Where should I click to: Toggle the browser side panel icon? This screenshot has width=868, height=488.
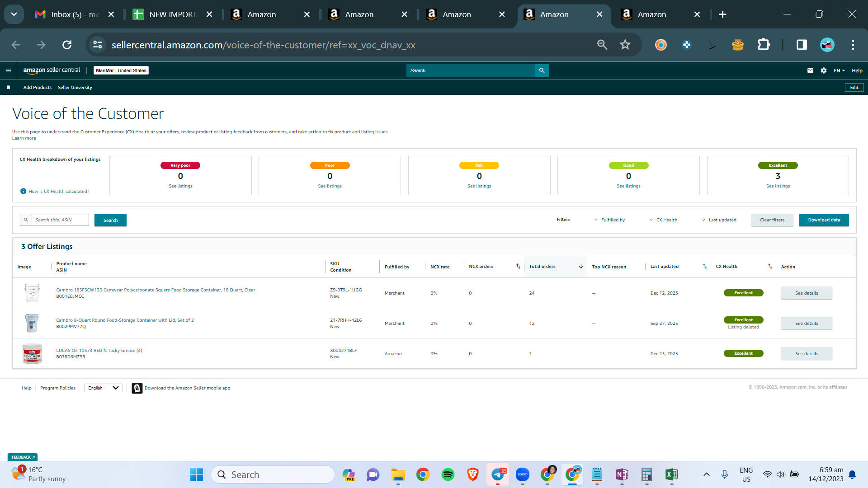[x=802, y=45]
